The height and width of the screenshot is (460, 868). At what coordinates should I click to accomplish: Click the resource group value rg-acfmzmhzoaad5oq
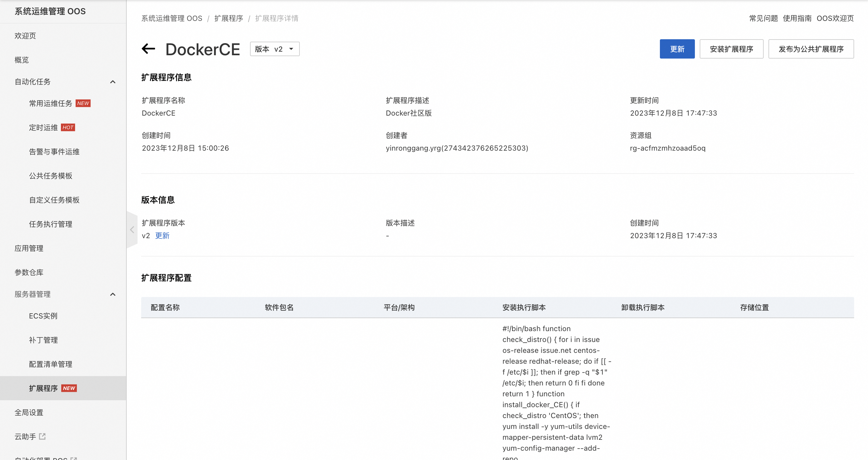tap(667, 148)
